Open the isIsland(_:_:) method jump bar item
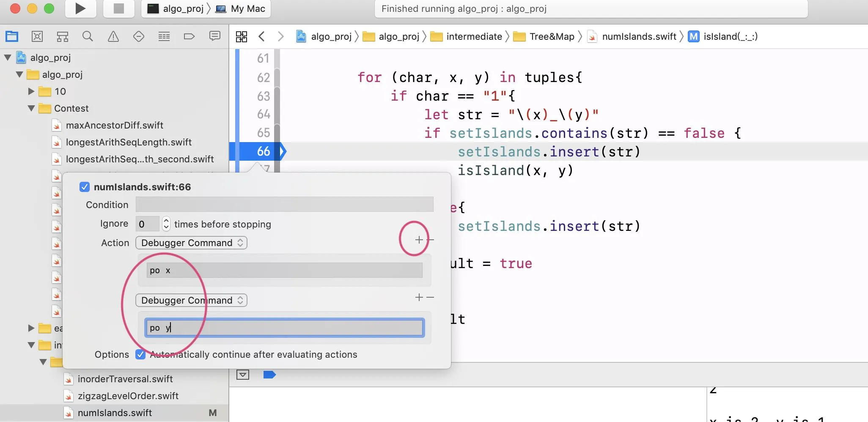The width and height of the screenshot is (868, 422). [x=723, y=36]
